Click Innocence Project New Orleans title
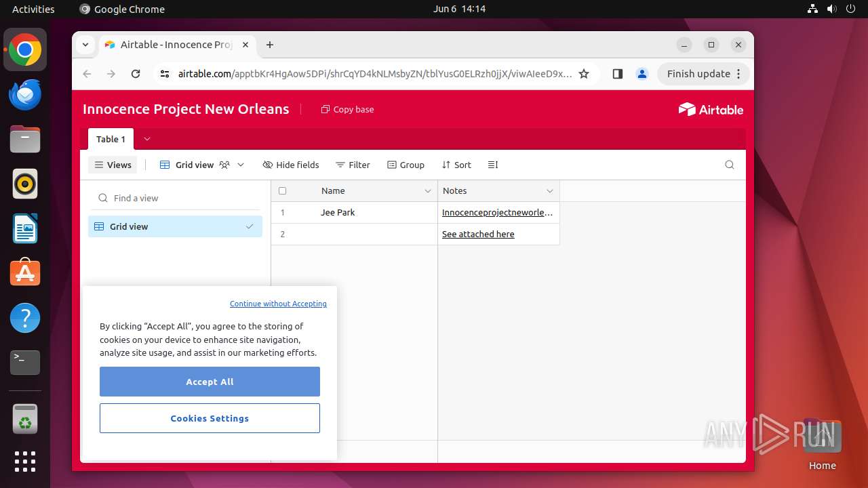868x488 pixels. pyautogui.click(x=186, y=109)
